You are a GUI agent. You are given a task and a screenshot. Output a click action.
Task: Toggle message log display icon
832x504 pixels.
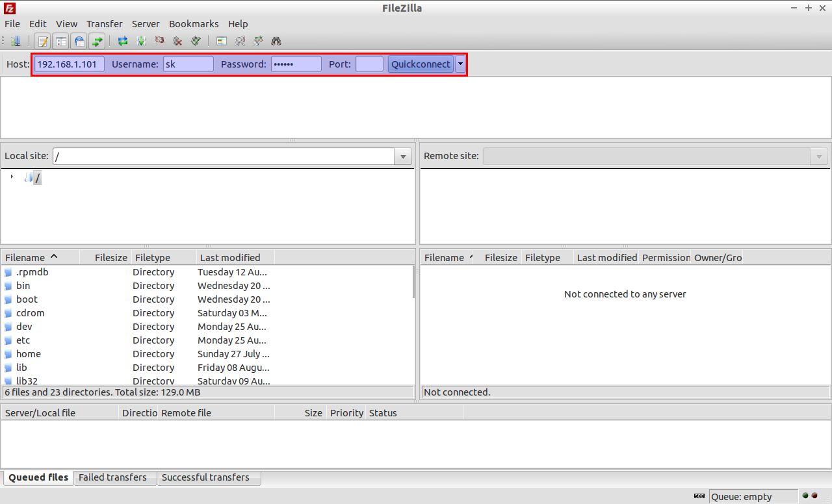pyautogui.click(x=43, y=42)
